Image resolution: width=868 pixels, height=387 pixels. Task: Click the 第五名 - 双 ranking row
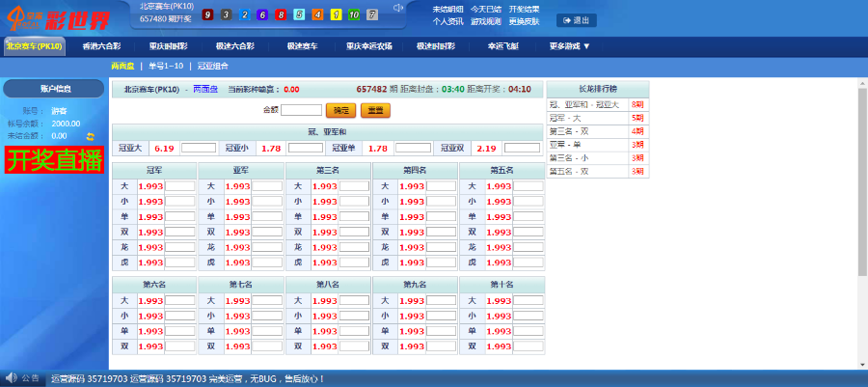(598, 171)
